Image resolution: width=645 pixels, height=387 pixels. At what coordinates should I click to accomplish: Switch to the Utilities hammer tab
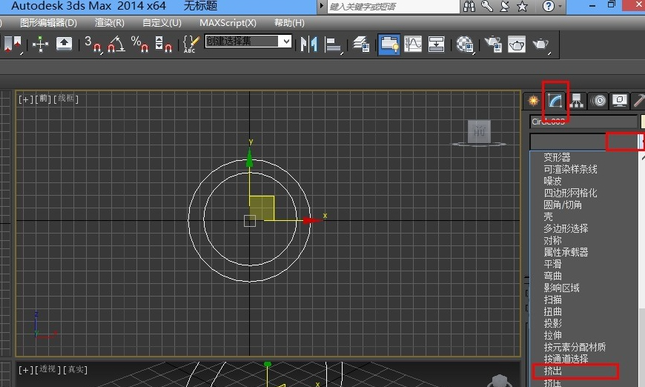pyautogui.click(x=638, y=101)
